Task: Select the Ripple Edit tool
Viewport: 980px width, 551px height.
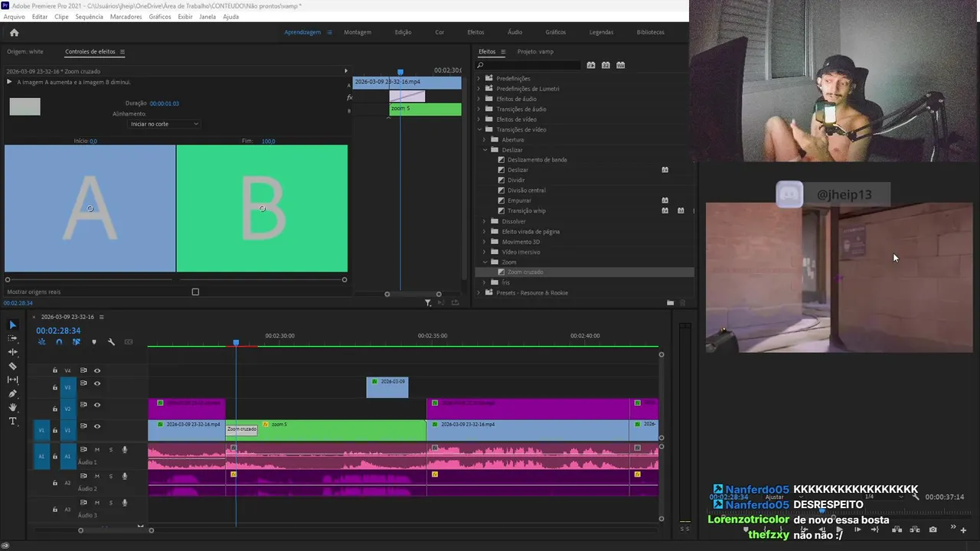Action: 12,352
